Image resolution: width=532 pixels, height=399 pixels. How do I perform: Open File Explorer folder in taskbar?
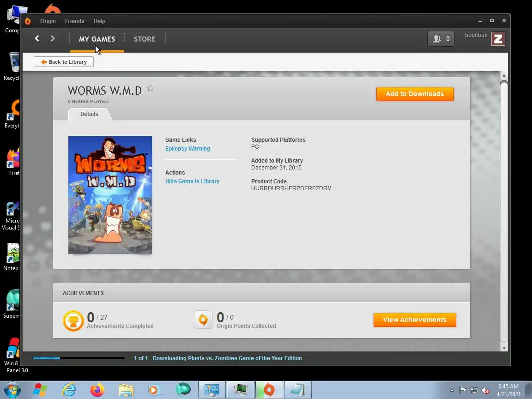pos(126,390)
